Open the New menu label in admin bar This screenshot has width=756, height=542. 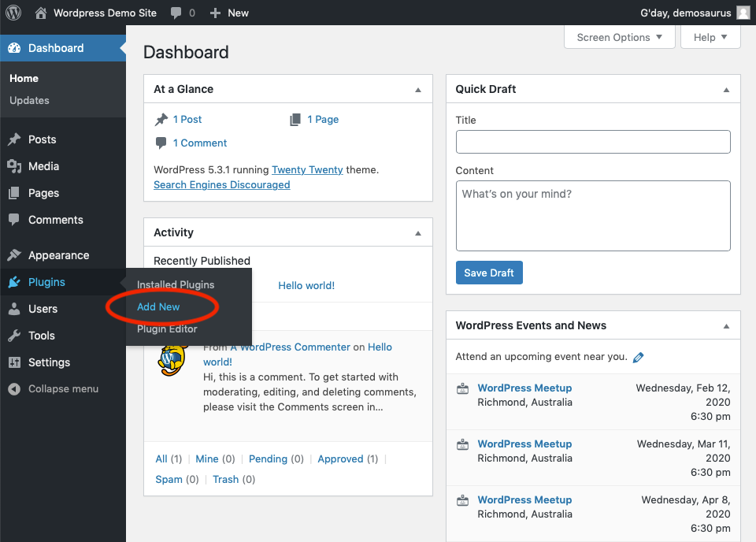[238, 13]
